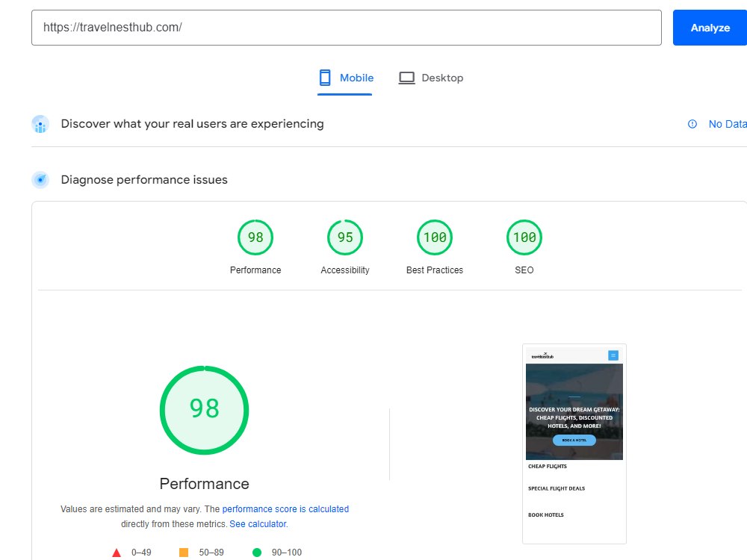
Task: Click hamburger menu icon in page thumbnail
Action: point(613,355)
